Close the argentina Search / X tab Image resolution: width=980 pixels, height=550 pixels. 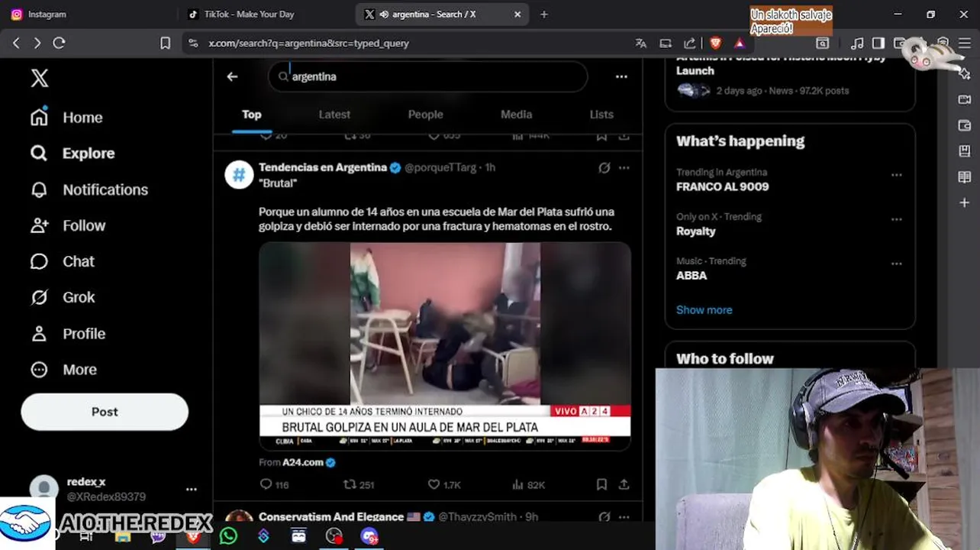[x=517, y=14]
